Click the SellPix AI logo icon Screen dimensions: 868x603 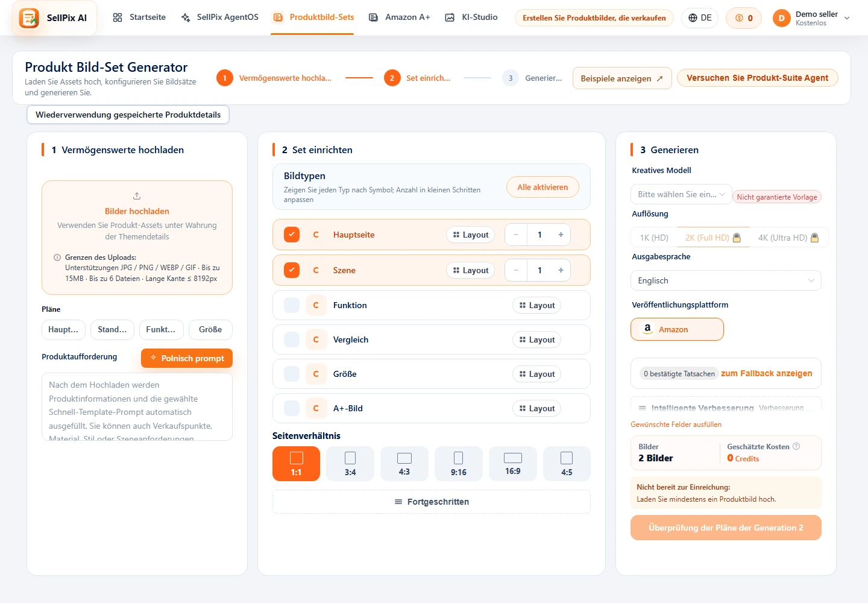coord(29,18)
